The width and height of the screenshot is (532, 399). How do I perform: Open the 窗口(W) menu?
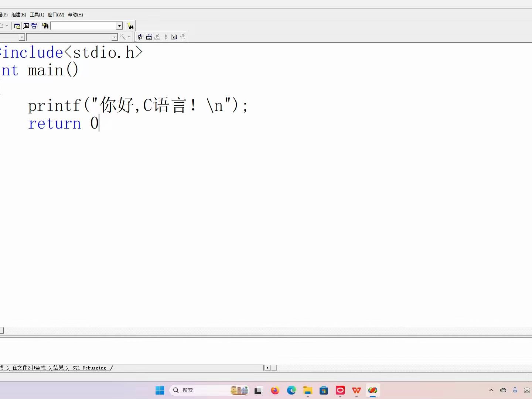pyautogui.click(x=56, y=15)
